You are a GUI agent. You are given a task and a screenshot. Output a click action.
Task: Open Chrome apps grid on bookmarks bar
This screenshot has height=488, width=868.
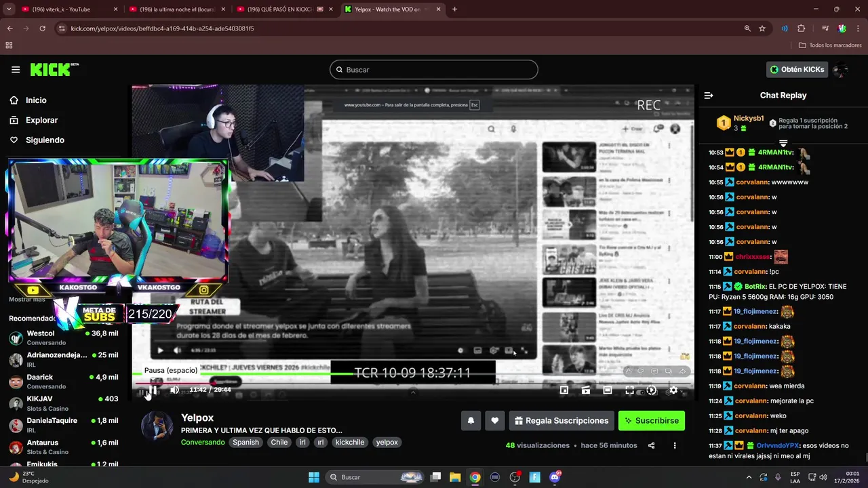9,45
